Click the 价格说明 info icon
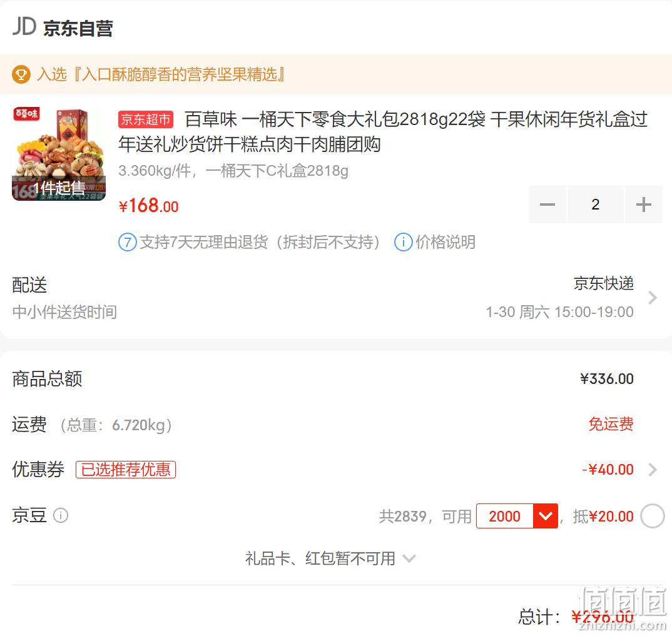 click(x=404, y=242)
